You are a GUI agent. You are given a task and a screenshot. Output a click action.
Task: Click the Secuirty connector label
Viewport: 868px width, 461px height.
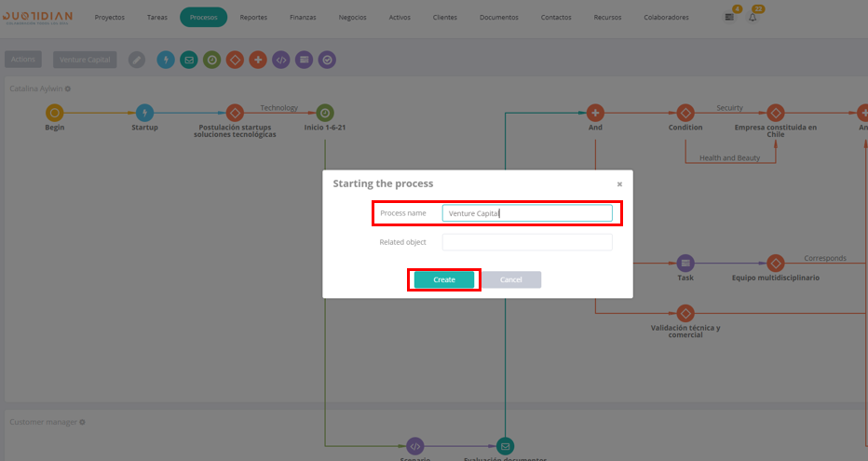[729, 108]
